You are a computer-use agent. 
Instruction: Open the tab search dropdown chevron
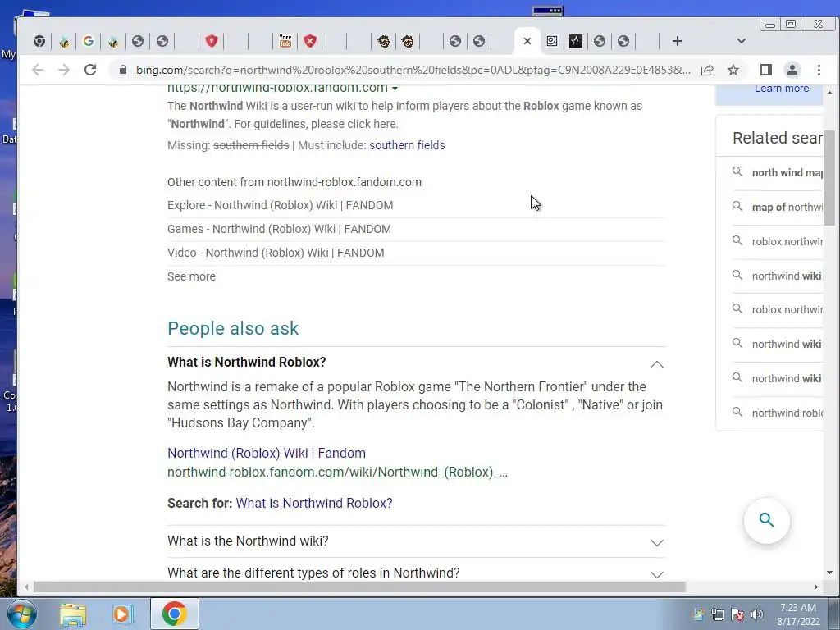click(x=742, y=41)
